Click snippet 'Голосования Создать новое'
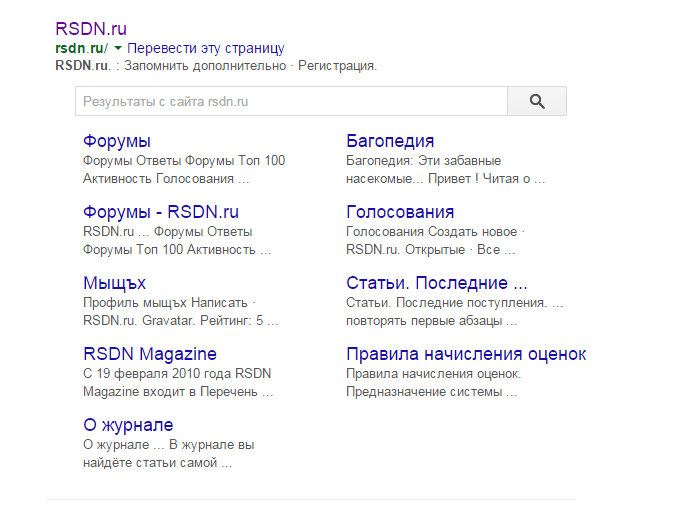The image size is (681, 514). tap(432, 232)
